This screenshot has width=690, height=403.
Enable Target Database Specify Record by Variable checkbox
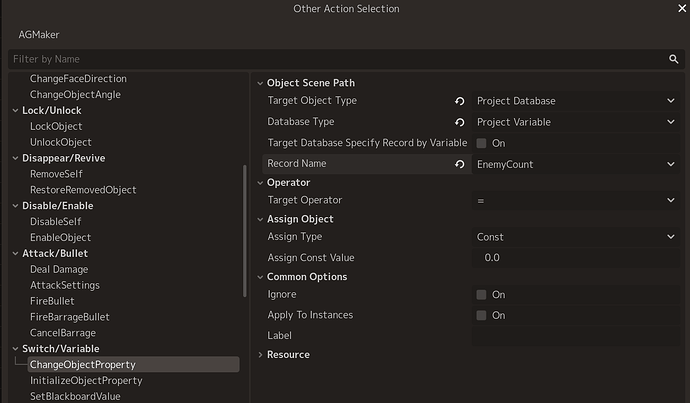coord(481,143)
